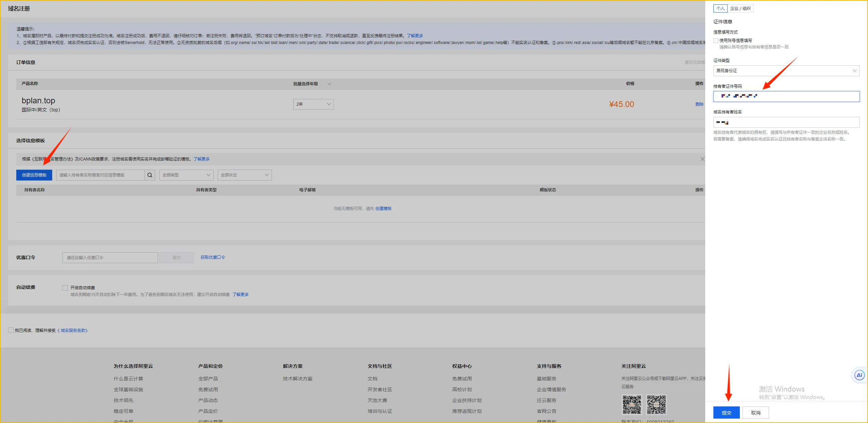Click footer 免费试用 under 权益中心
Screen dimensions: 868x423
click(x=462, y=379)
